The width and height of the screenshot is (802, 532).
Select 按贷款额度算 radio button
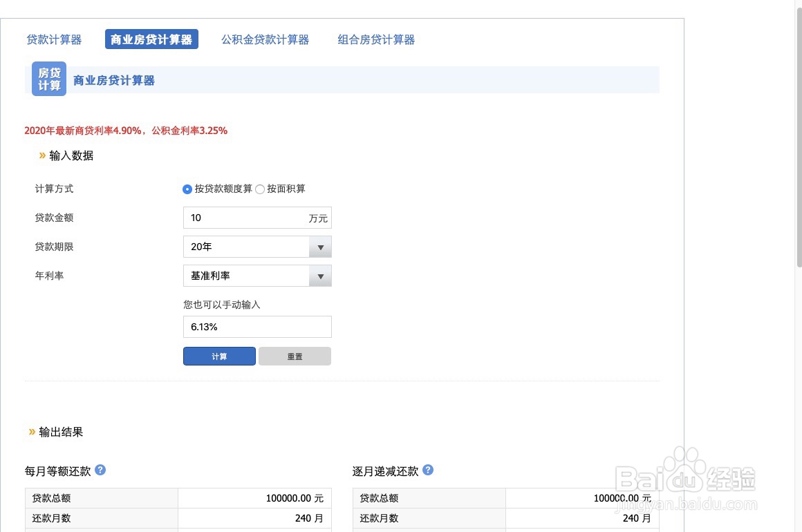[x=187, y=189]
